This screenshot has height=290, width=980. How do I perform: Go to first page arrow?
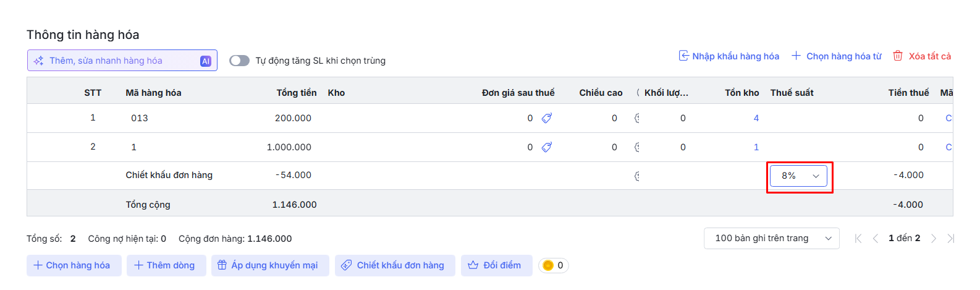(858, 239)
